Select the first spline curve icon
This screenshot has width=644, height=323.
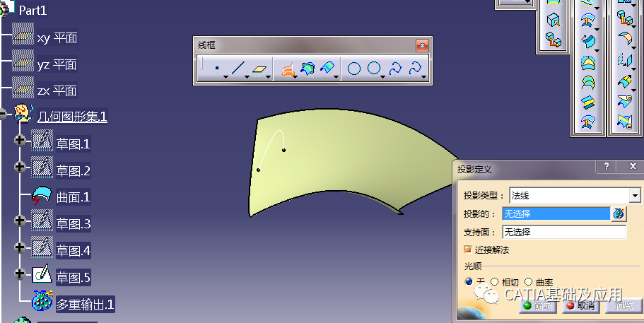[395, 68]
